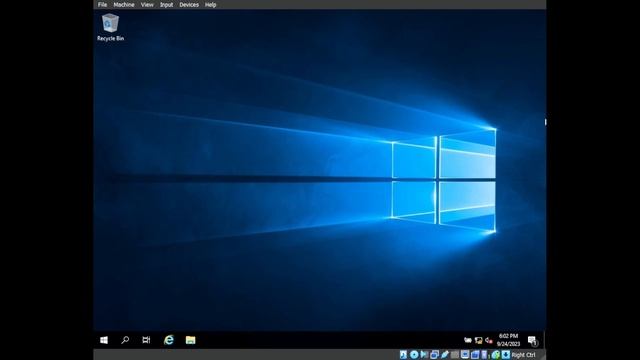Open File Explorer from the taskbar
This screenshot has width=640, height=360.
190,340
